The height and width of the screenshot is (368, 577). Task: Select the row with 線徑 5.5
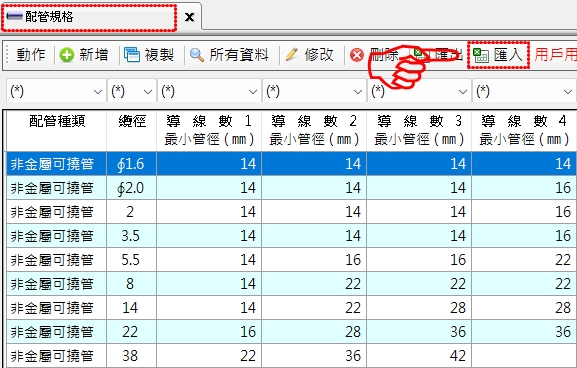pos(291,260)
